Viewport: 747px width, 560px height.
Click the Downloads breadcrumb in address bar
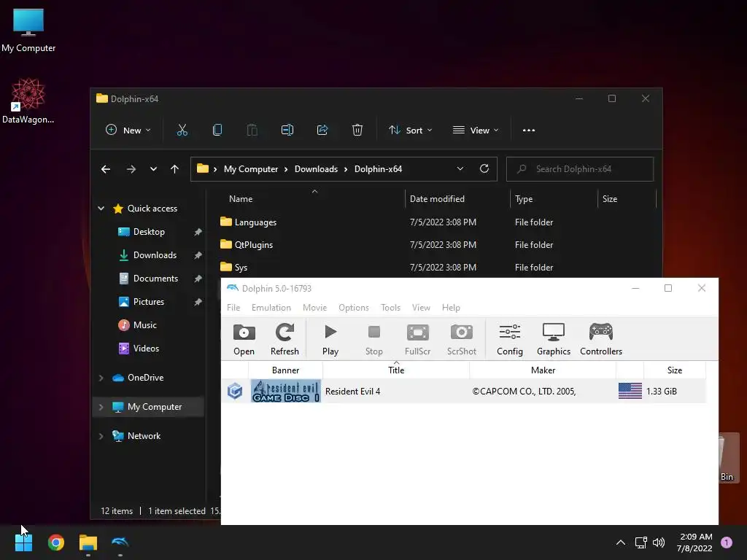click(x=316, y=169)
